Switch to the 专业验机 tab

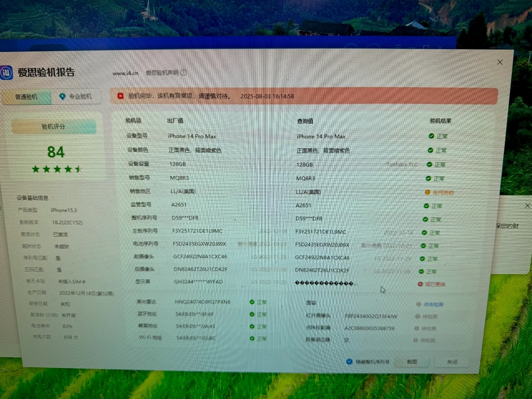pos(76,96)
